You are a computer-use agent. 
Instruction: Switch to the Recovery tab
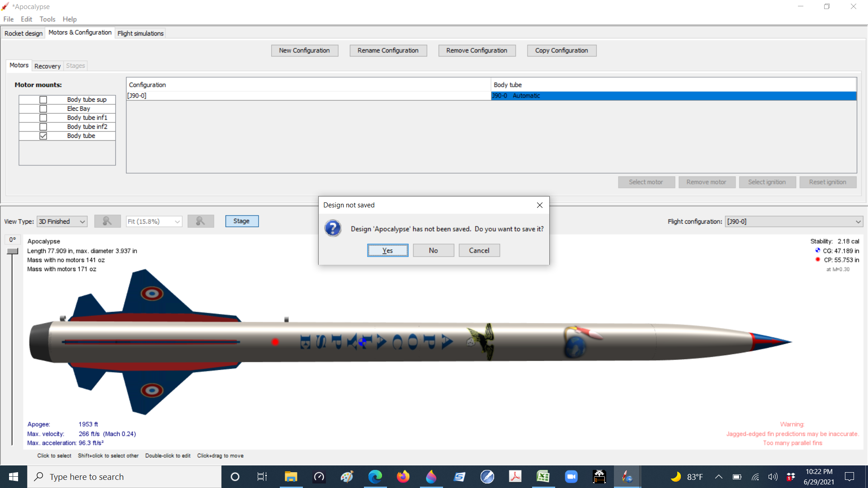click(47, 66)
